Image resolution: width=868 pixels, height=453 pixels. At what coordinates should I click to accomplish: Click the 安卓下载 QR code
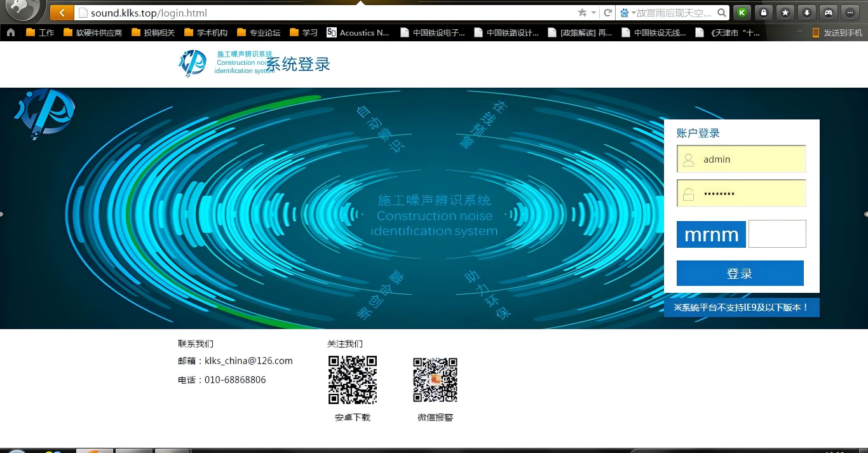[x=353, y=380]
